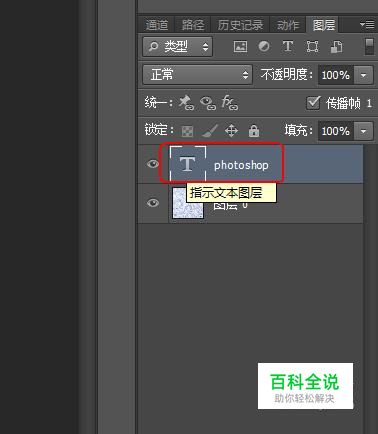Open the 正常 blend mode dropdown

197,74
